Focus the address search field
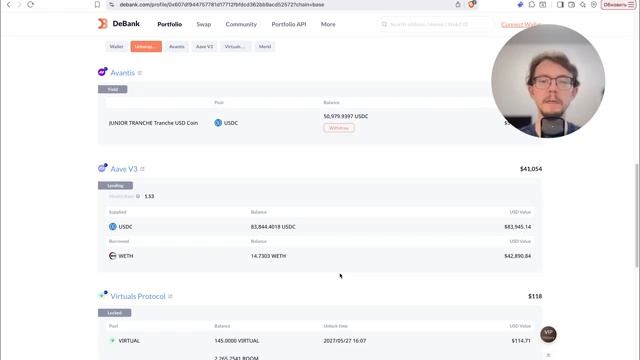640x360 pixels. (x=435, y=24)
